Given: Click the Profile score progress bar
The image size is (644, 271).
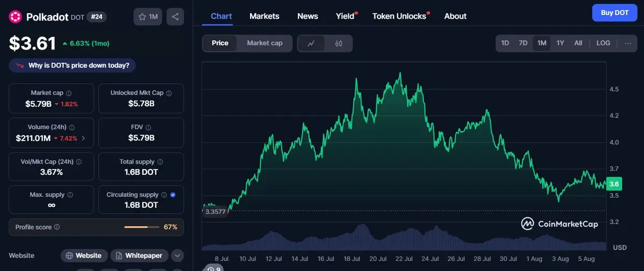Looking at the screenshot, I should (x=141, y=227).
